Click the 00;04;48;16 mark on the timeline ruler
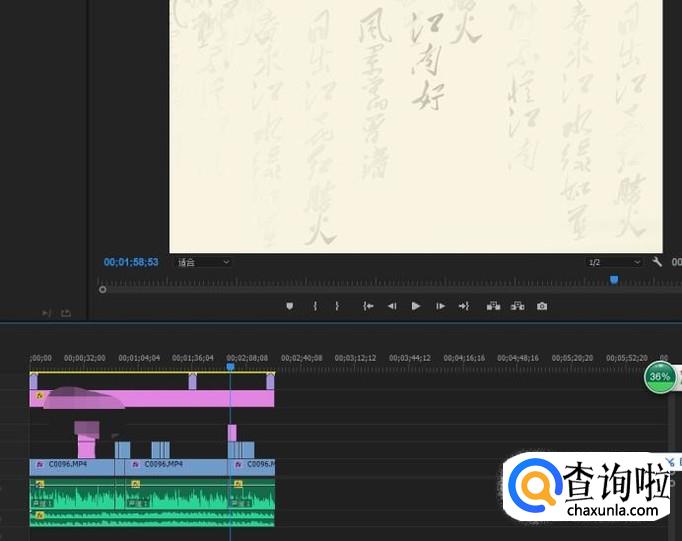This screenshot has width=682, height=541. pyautogui.click(x=518, y=358)
